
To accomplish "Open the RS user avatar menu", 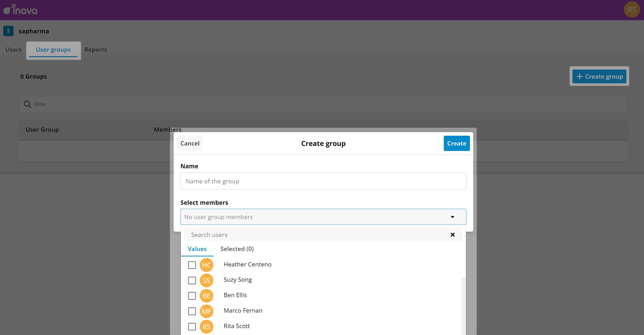I will click(x=632, y=10).
